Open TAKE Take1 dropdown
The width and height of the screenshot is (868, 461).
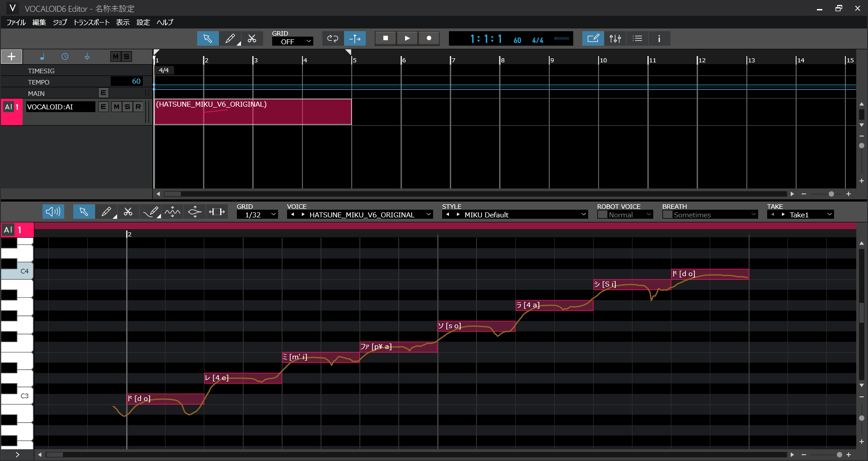point(811,215)
